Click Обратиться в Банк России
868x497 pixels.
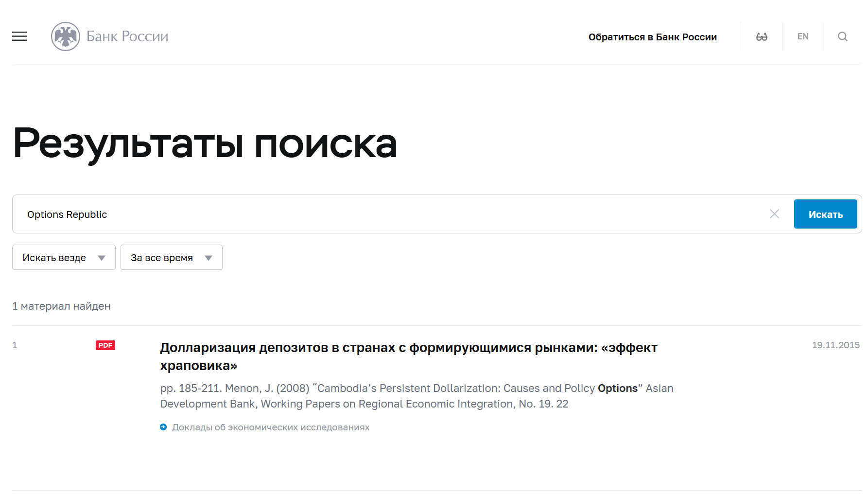(653, 36)
